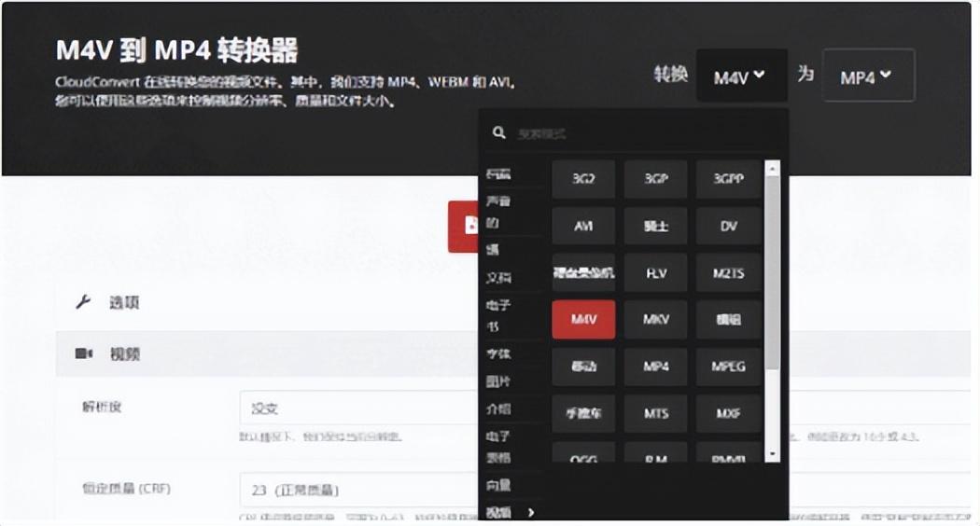Open the 介绍 category
The width and height of the screenshot is (980, 526).
[x=498, y=408]
